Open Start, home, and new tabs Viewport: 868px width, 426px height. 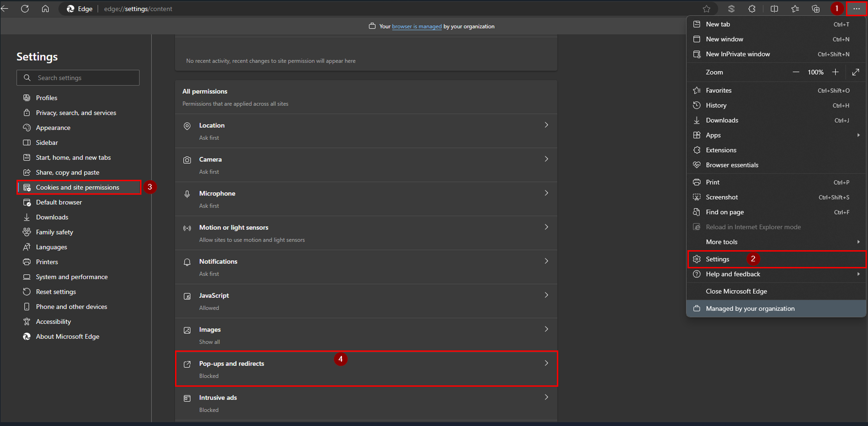click(x=78, y=157)
